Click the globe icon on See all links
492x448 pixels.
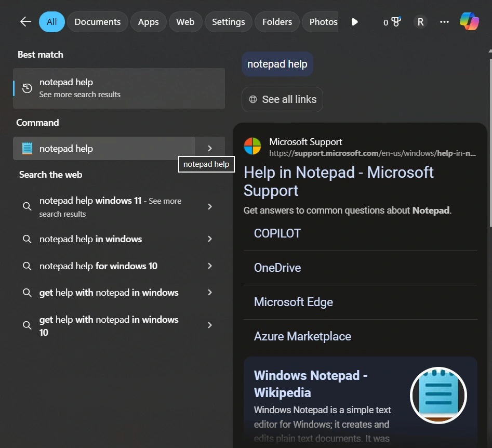click(253, 99)
